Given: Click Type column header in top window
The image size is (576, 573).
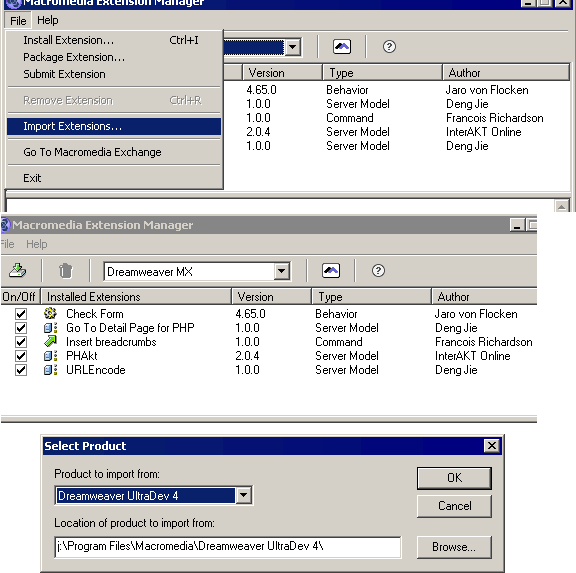Looking at the screenshot, I should pyautogui.click(x=382, y=73).
